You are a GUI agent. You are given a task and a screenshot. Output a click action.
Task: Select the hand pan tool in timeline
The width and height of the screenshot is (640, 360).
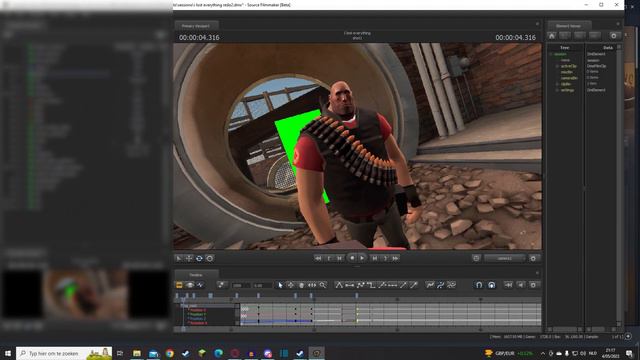point(301,285)
